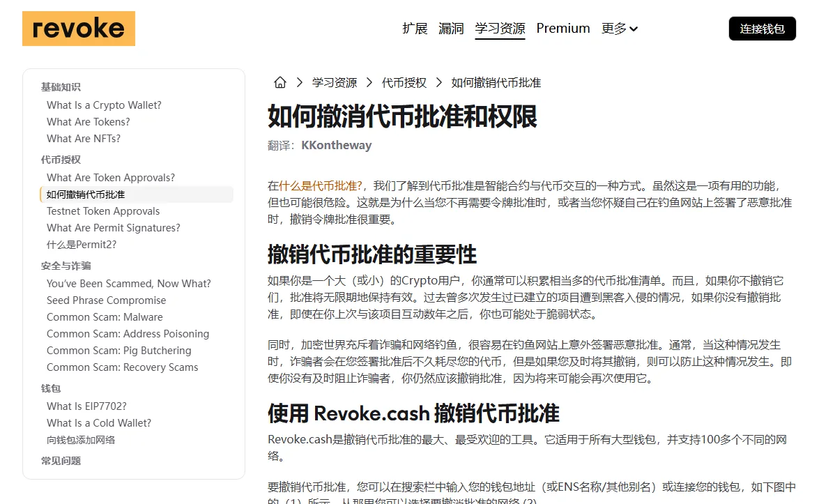The image size is (819, 504).
Task: Click 如何撤销代币批准 in the breadcrumb
Action: (496, 82)
